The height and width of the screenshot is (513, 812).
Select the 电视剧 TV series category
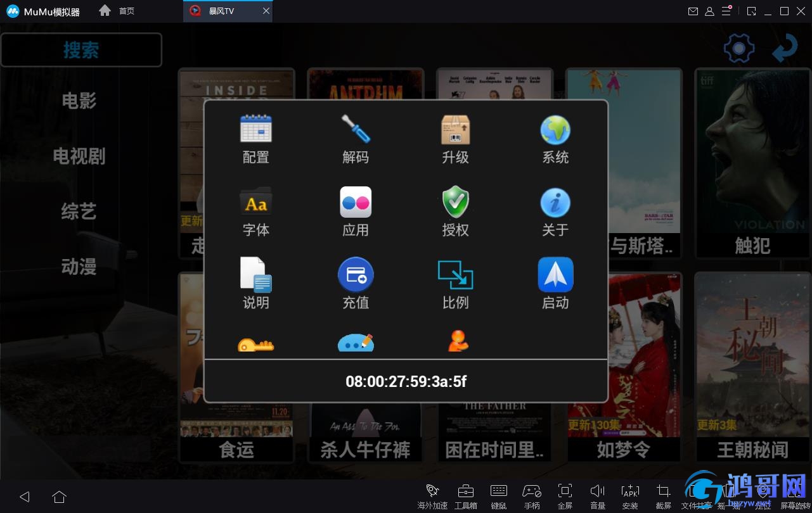click(79, 156)
